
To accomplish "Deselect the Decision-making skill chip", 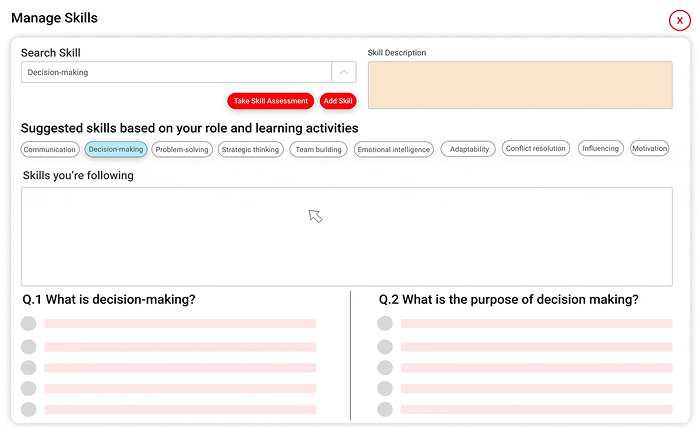I will coord(116,149).
